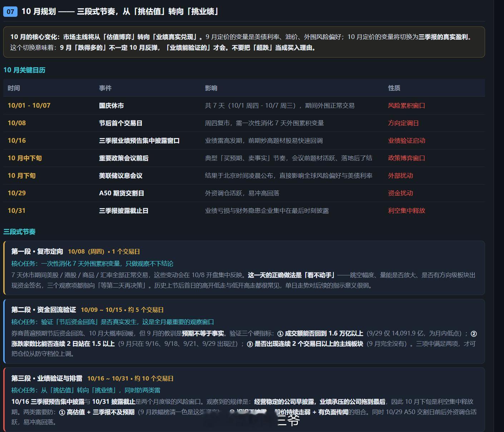Click the "性质" column header
The width and height of the screenshot is (504, 432).
[x=394, y=88]
